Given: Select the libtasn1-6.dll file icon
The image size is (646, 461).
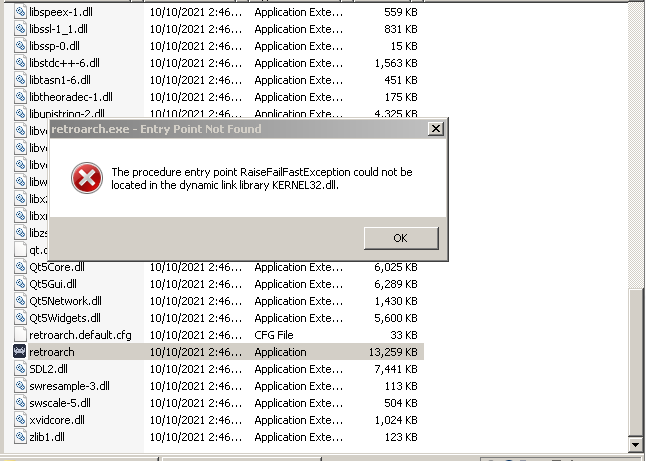Looking at the screenshot, I should 20,80.
